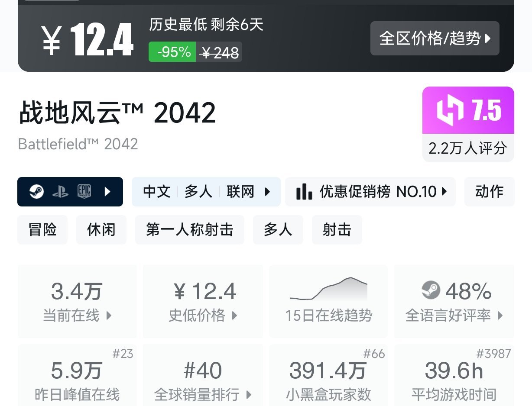The width and height of the screenshot is (532, 406).
Task: Click the Steam platform icon
Action: tap(36, 191)
